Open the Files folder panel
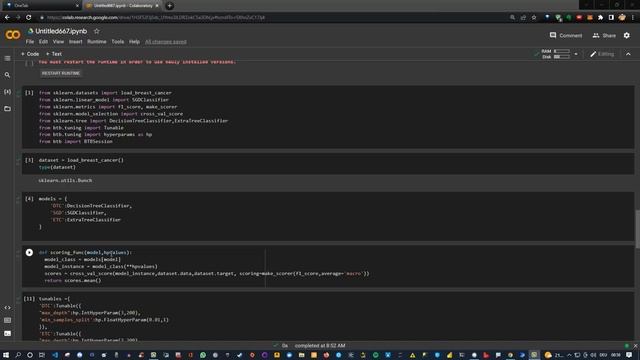640x360 pixels. point(7,109)
